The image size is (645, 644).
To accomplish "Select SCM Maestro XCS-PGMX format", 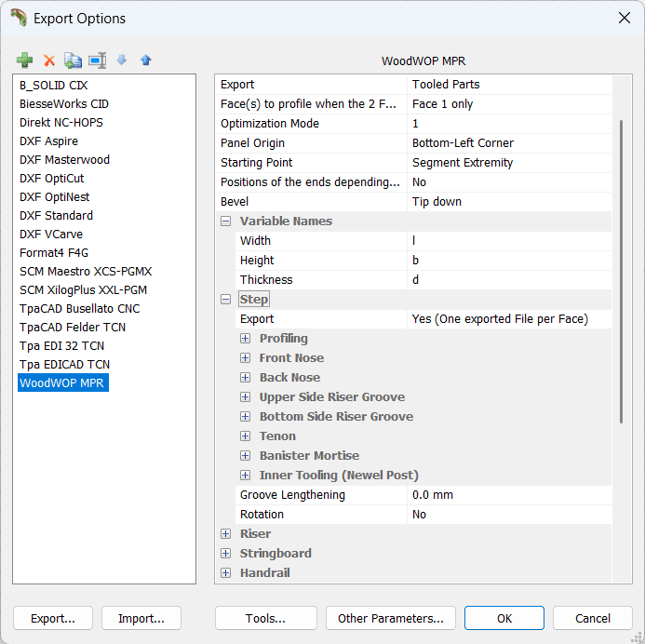I will click(86, 272).
